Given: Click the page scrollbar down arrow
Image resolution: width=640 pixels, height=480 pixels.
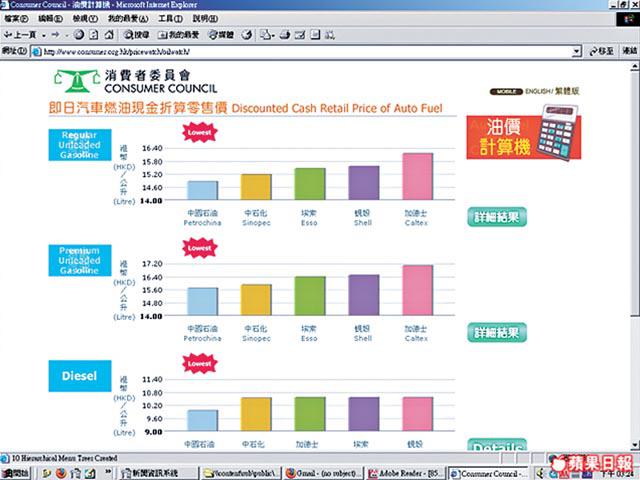Looking at the screenshot, I should (634, 445).
